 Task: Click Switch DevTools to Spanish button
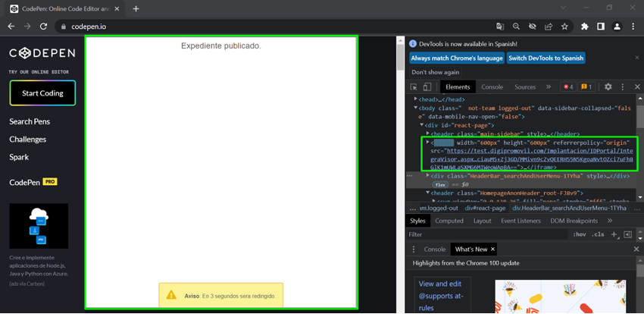coord(546,58)
